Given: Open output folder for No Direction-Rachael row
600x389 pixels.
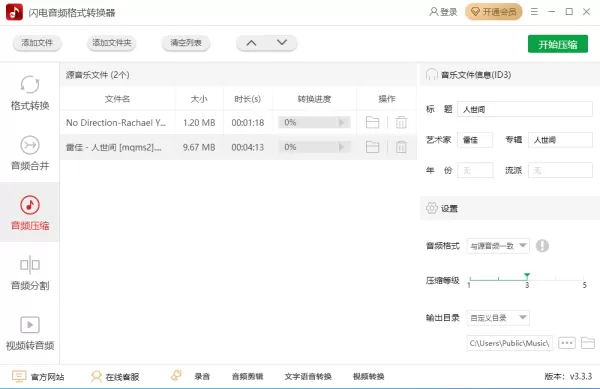Looking at the screenshot, I should pyautogui.click(x=372, y=122).
